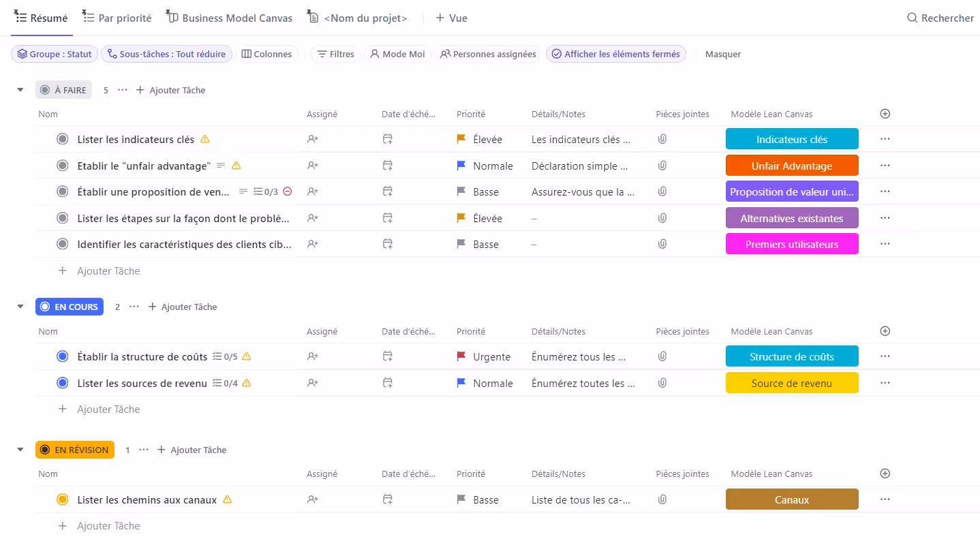Click attachment paperclip for Lister les sources de revenu
This screenshot has width=980, height=541.
[662, 383]
